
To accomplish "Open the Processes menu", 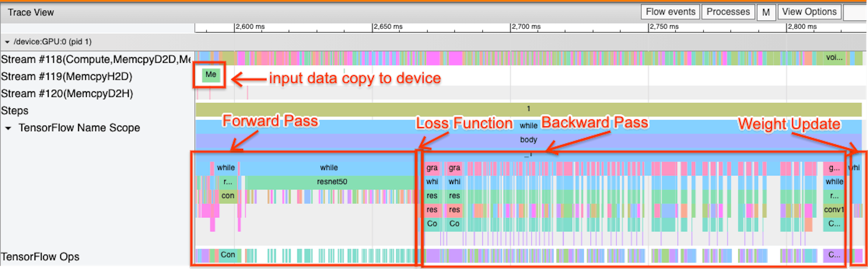I will coord(728,12).
